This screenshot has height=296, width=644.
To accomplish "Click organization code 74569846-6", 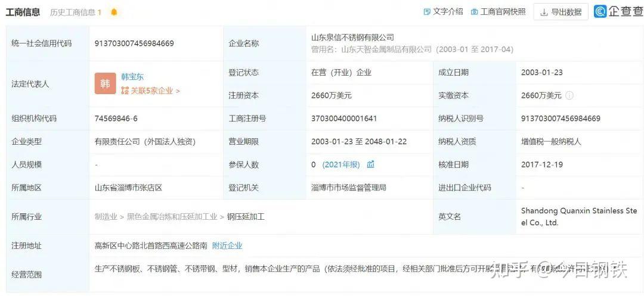I will point(116,119).
